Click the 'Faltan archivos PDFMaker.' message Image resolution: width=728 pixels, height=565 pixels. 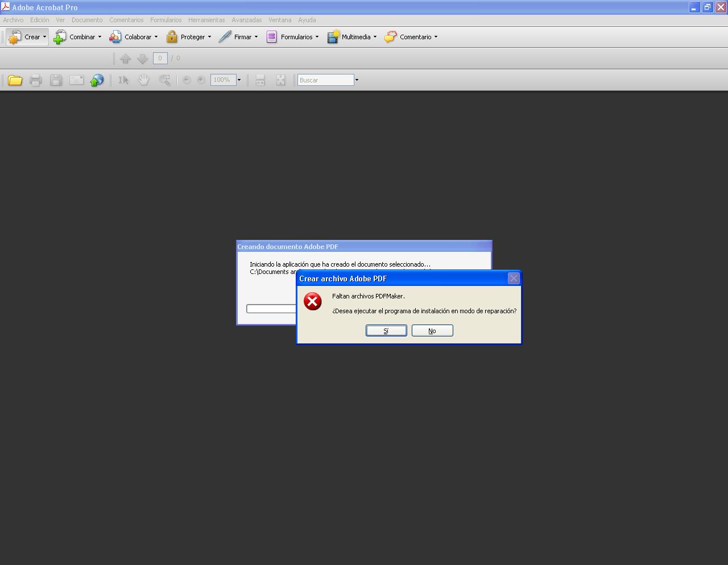[x=369, y=296]
